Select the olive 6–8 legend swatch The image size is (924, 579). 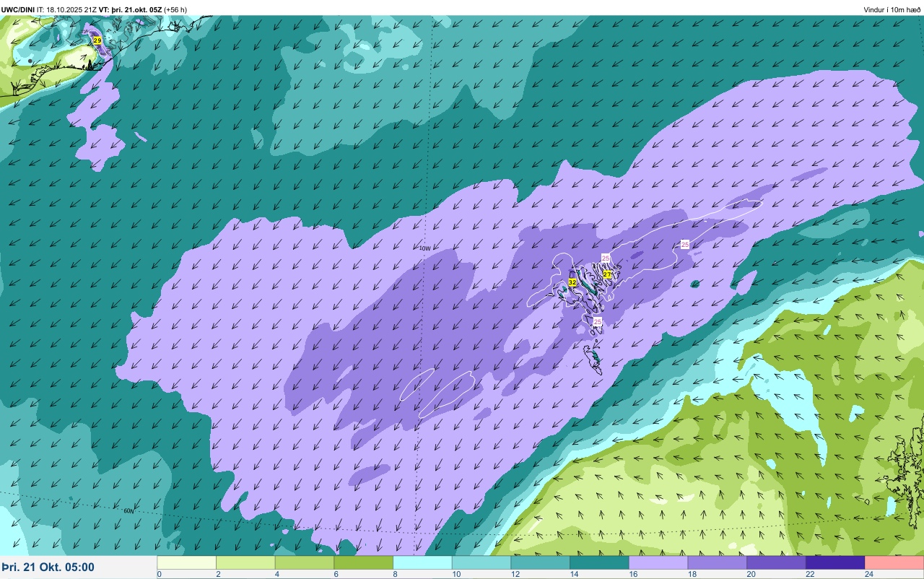coord(364,563)
